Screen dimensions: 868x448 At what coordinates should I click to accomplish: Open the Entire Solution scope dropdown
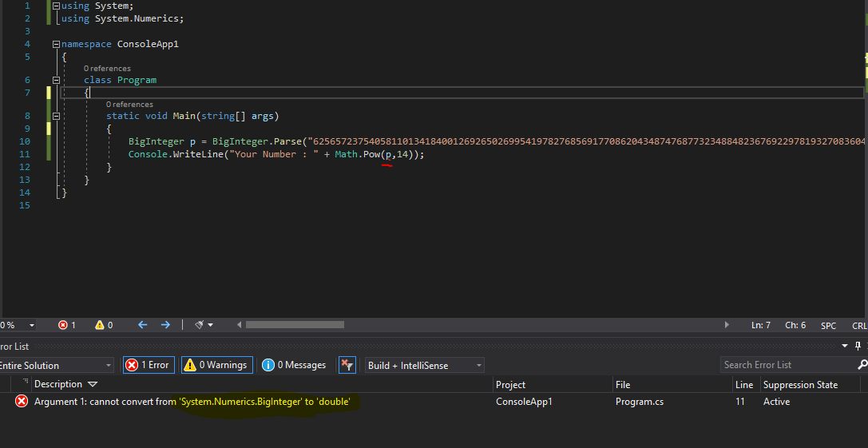55,365
